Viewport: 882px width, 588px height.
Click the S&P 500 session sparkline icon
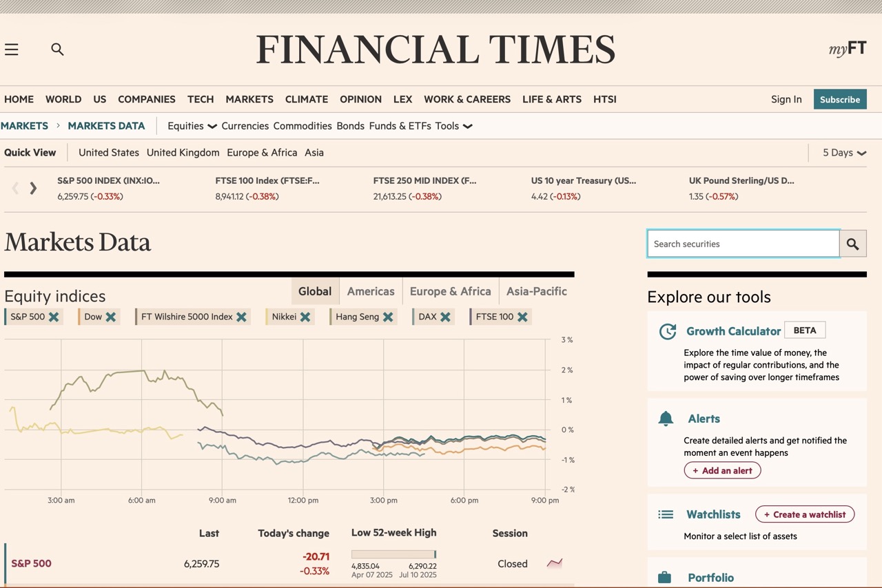tap(555, 563)
